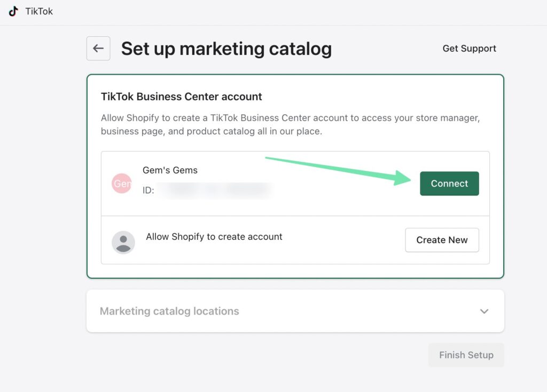
Task: Click the blurred ID value
Action: pos(214,191)
